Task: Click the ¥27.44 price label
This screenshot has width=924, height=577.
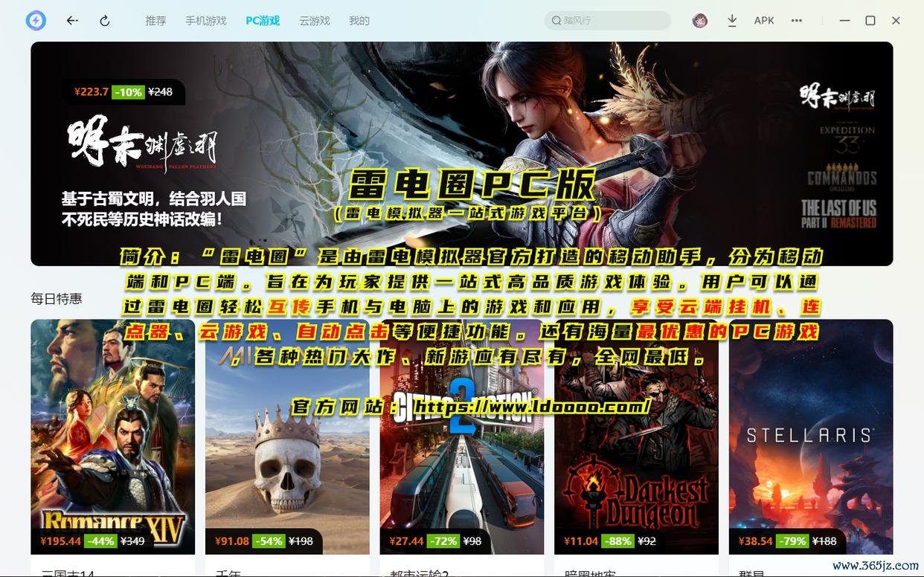Action: pos(407,541)
